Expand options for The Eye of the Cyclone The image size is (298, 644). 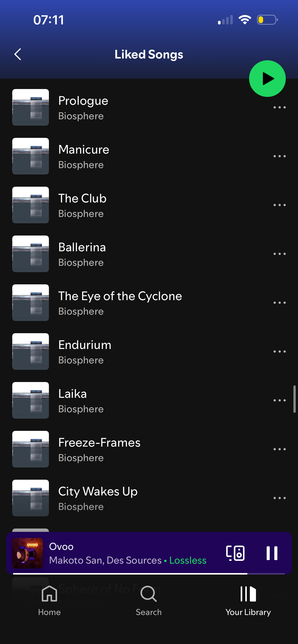(279, 303)
